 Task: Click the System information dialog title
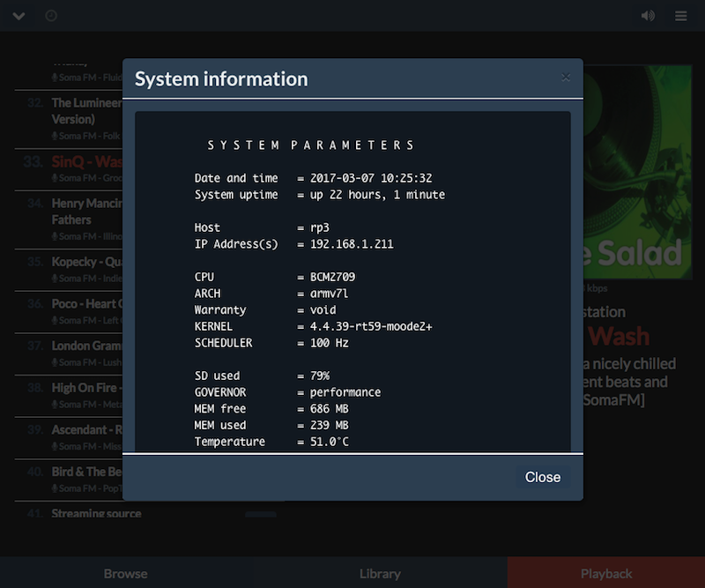(221, 79)
